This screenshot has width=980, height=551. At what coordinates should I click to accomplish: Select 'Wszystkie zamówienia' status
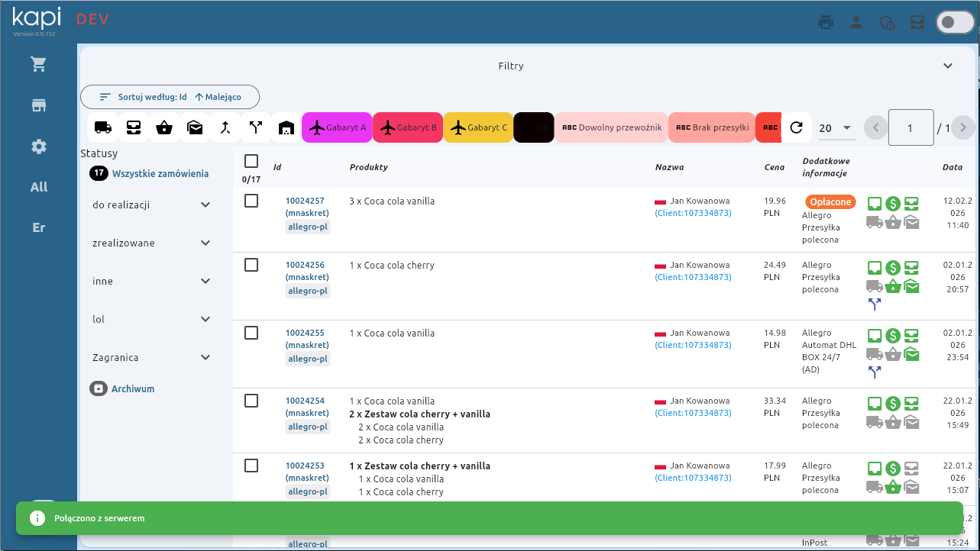[x=160, y=173]
